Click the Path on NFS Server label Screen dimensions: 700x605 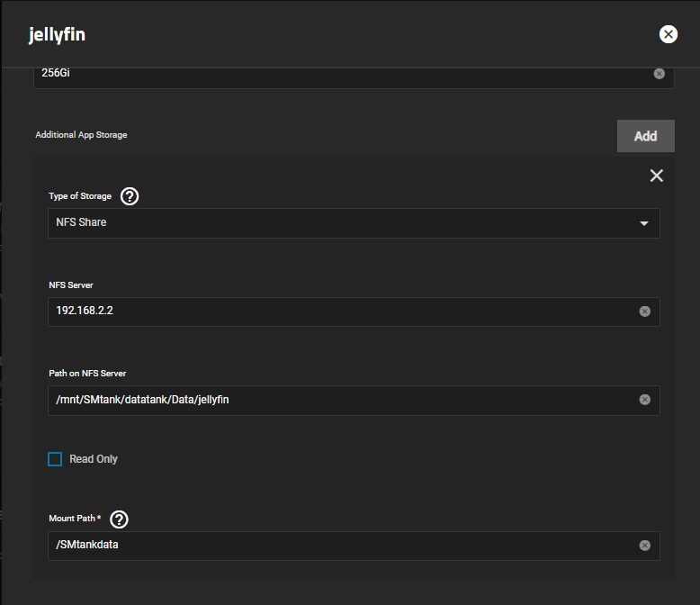point(87,374)
